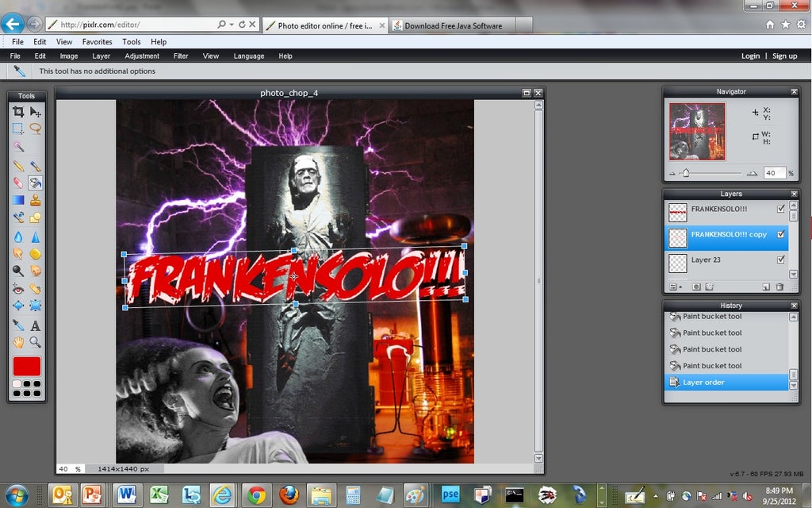Click the trash icon in Layers panel
This screenshot has height=508, width=812.
779,287
